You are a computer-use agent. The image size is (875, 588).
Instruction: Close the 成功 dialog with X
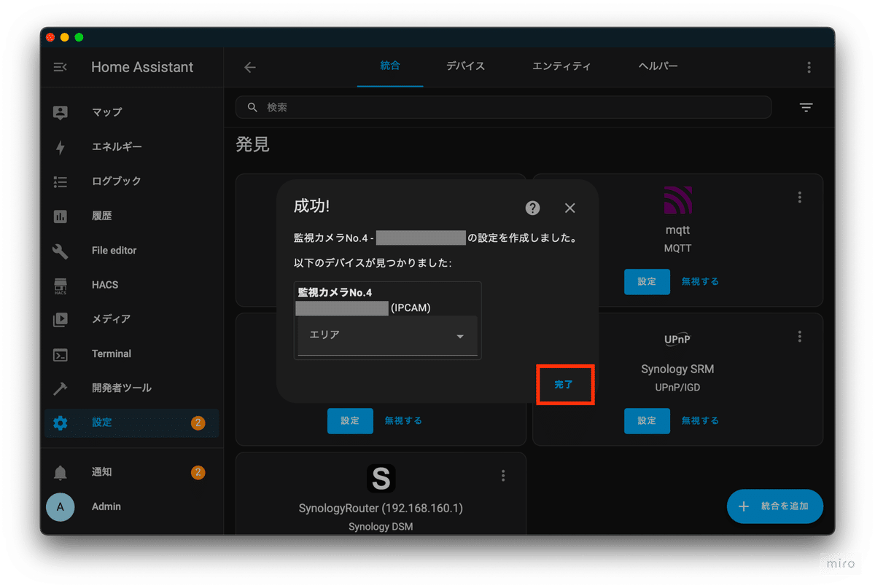[570, 208]
